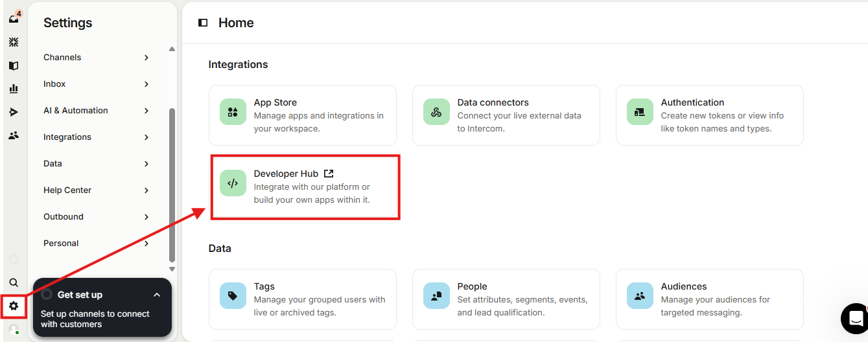Screen dimensions: 868x342
Task: Open the Authentication title link
Action: [x=692, y=102]
